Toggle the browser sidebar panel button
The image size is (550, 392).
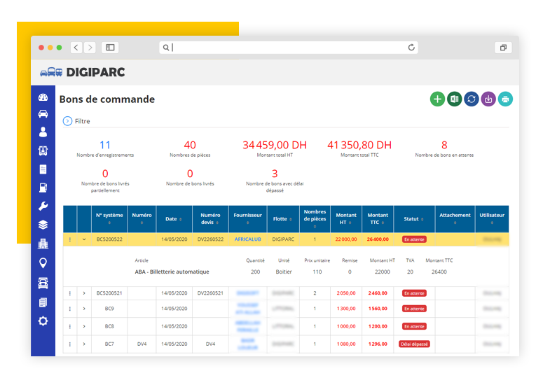110,48
